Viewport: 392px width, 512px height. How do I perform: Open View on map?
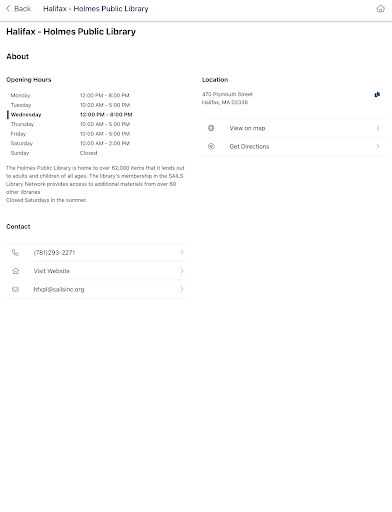point(294,128)
